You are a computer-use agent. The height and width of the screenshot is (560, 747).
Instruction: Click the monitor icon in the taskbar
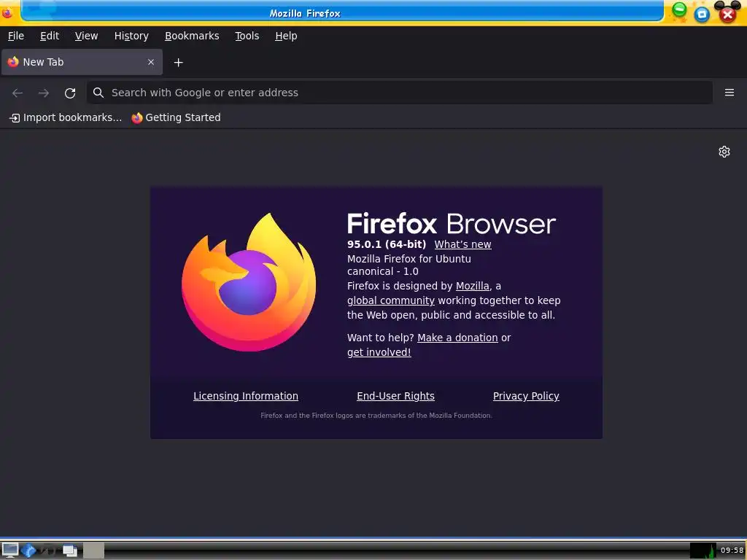9,551
